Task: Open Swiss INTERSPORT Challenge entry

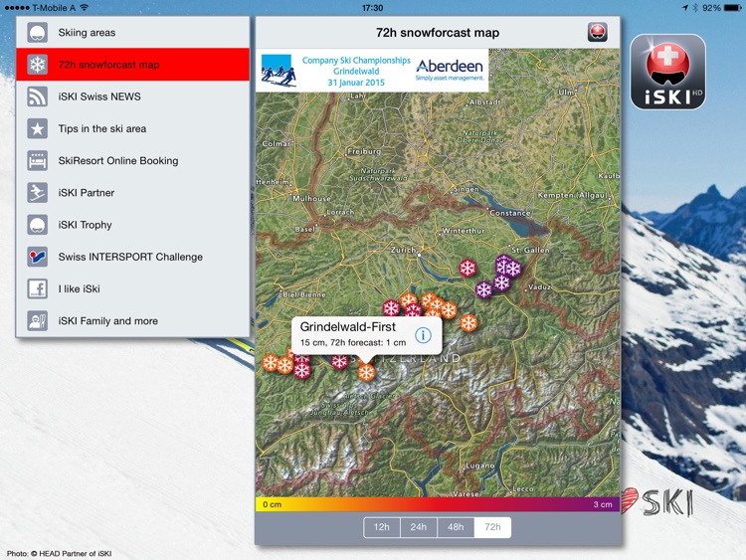Action: (132, 257)
